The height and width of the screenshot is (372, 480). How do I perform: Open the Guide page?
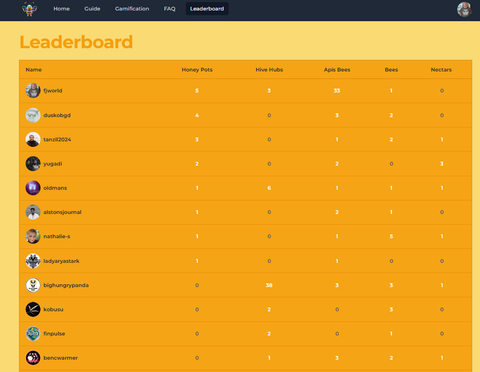[x=92, y=9]
